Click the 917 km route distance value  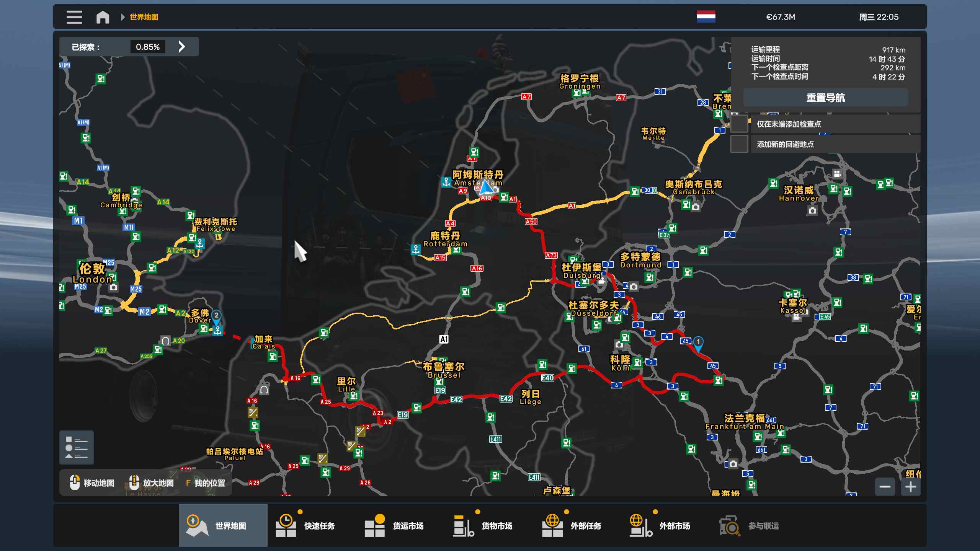point(894,50)
